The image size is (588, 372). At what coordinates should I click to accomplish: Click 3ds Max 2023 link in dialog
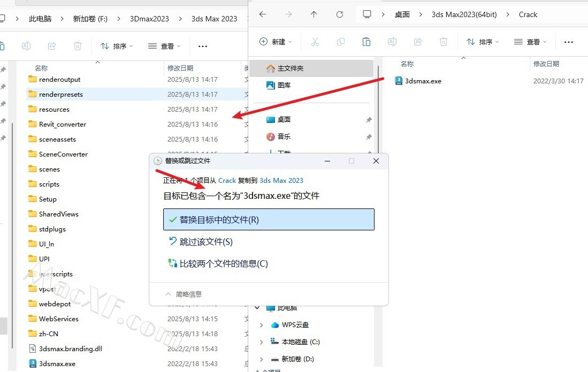281,180
